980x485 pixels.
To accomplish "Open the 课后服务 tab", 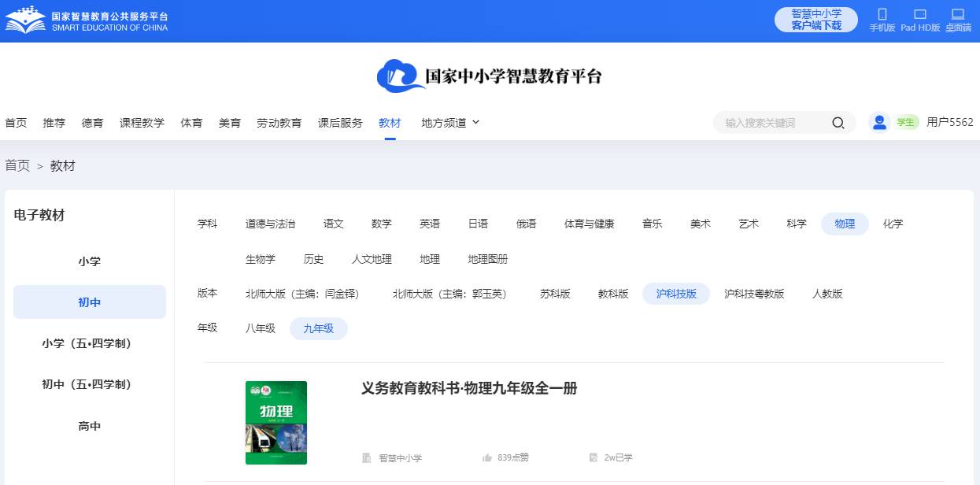I will tap(340, 123).
